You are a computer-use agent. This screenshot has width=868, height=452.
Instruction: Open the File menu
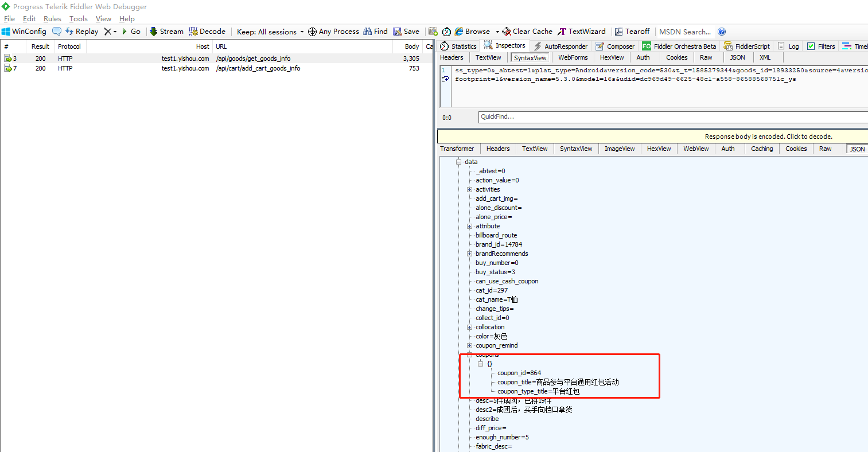(x=9, y=19)
